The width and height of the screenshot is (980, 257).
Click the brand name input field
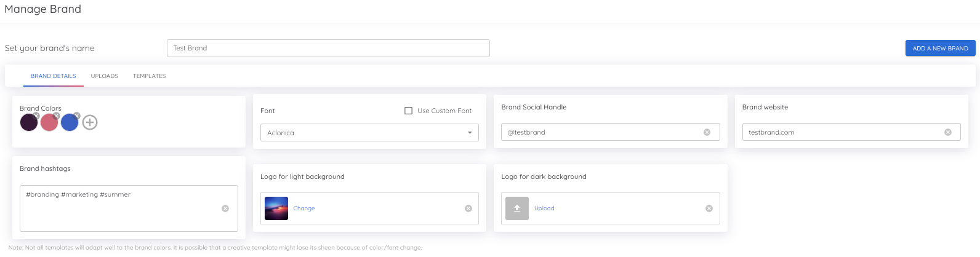(328, 48)
